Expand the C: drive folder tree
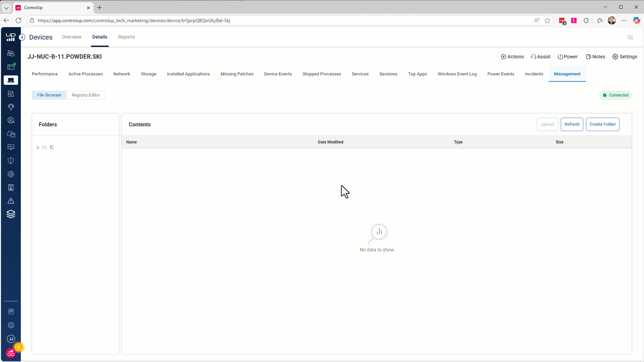 (x=38, y=147)
